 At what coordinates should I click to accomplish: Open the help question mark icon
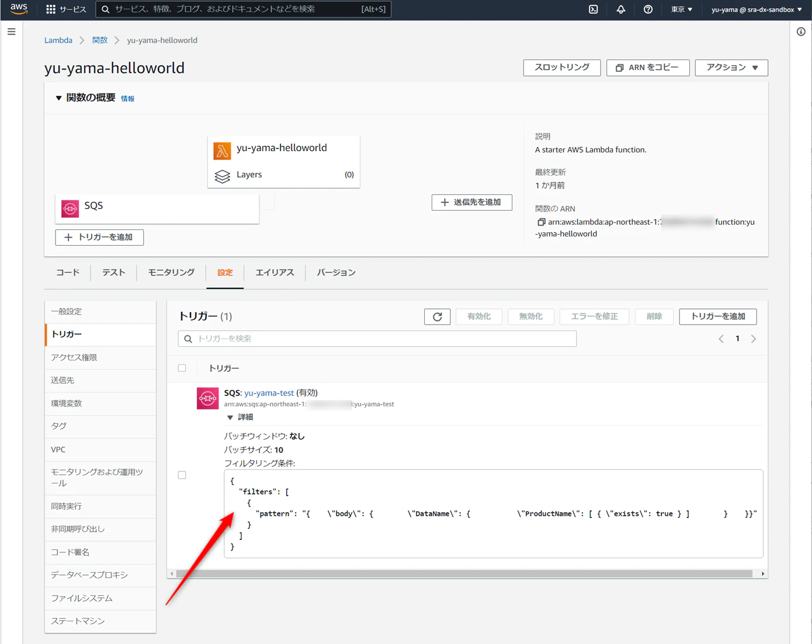tap(648, 9)
